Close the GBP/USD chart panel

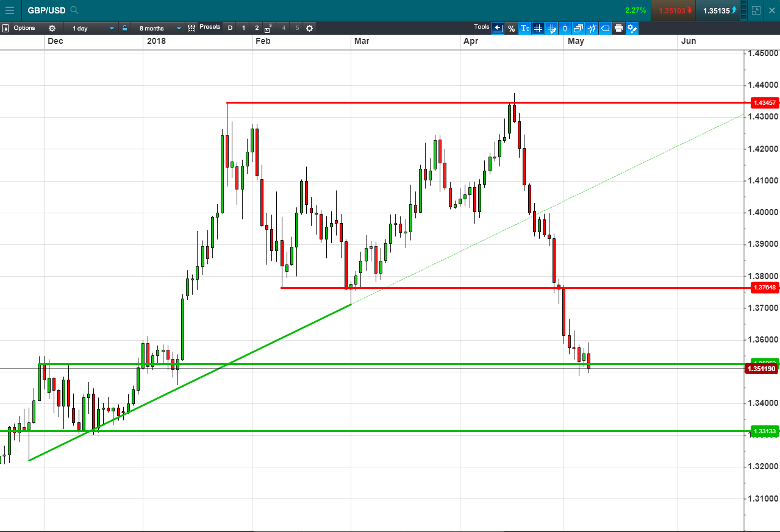pyautogui.click(x=772, y=10)
